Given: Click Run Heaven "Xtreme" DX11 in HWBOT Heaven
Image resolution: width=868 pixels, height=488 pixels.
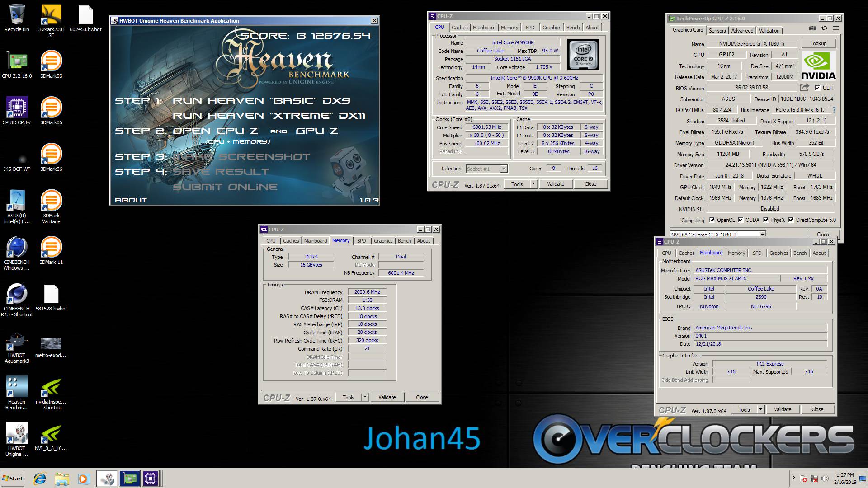Looking at the screenshot, I should click(269, 116).
